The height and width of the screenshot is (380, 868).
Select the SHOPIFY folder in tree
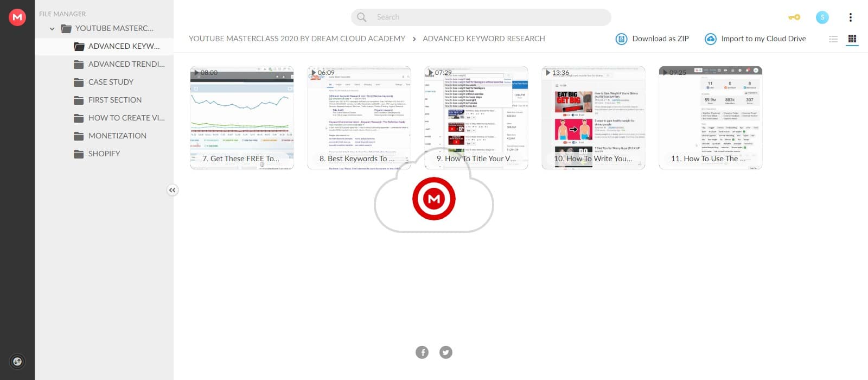(104, 154)
